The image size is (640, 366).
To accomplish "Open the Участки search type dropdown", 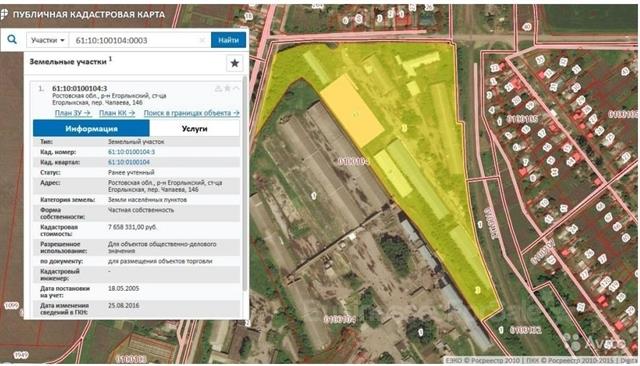I will tap(48, 40).
